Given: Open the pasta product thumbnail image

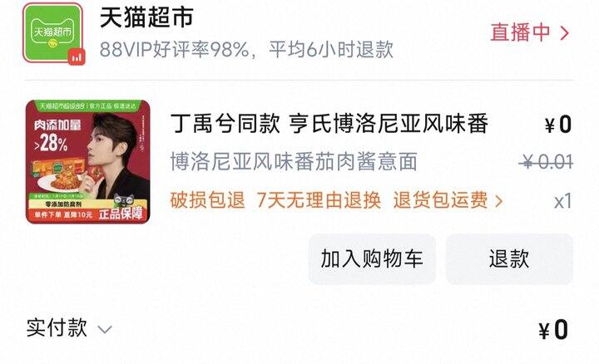Looking at the screenshot, I should (x=88, y=162).
